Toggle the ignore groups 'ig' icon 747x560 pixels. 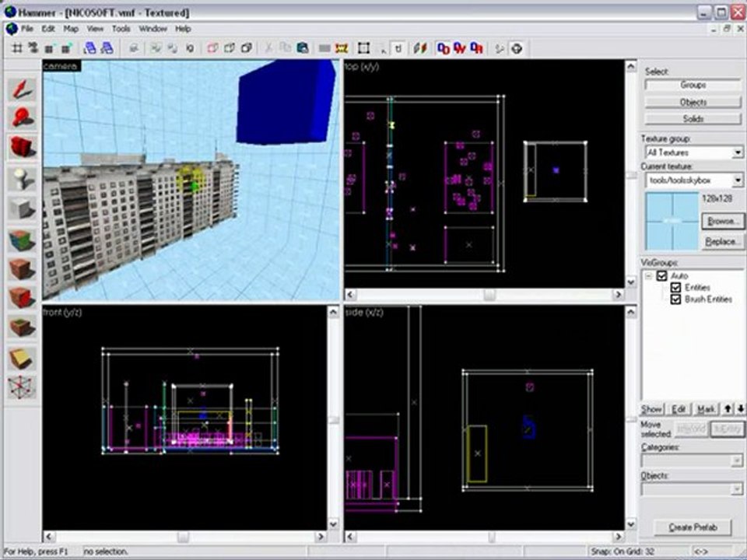[190, 48]
